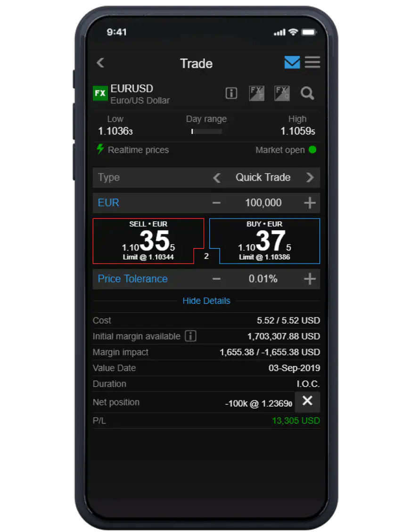Open Initial margin available info icon
Viewport: 410px width, 532px height.
191,336
